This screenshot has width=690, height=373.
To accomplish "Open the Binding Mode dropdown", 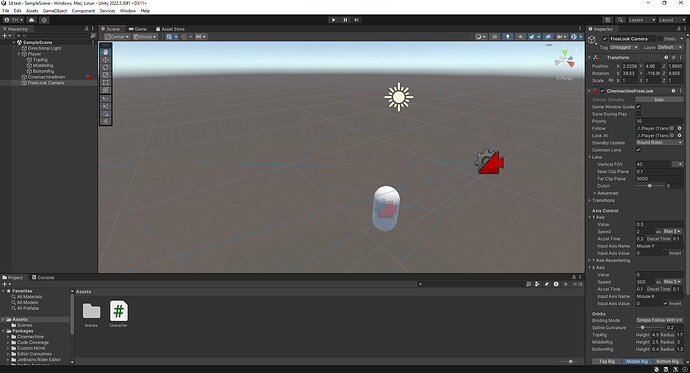I will pos(659,320).
